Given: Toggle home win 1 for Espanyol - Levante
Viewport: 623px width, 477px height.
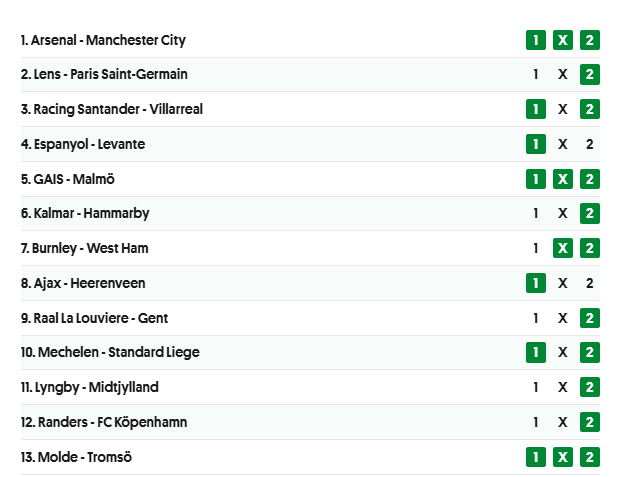Looking at the screenshot, I should (536, 144).
